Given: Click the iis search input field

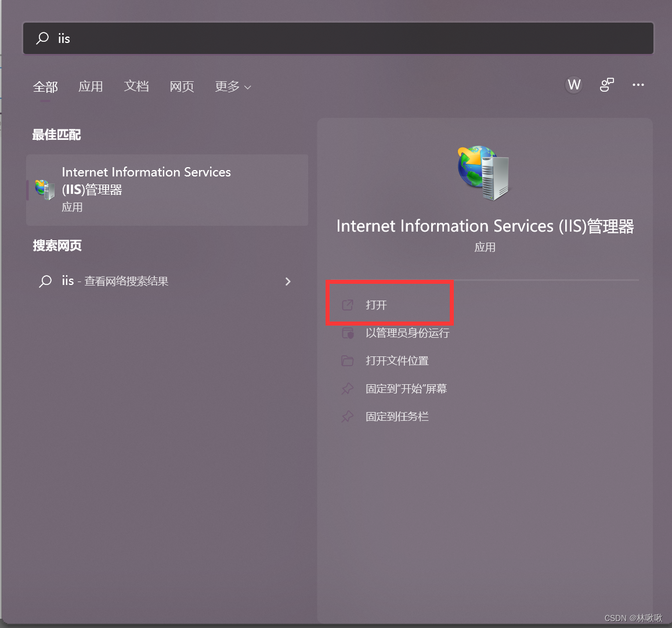Looking at the screenshot, I should 338,38.
